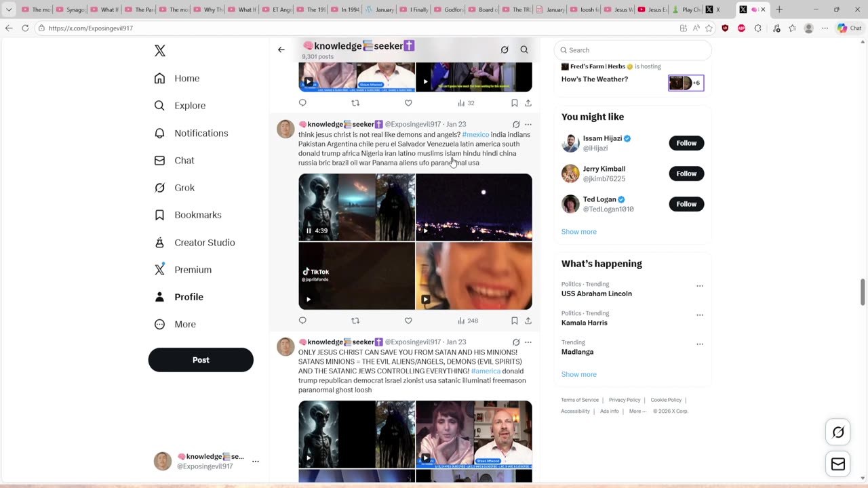
Task: Open more options on #mexico post
Action: tap(528, 125)
